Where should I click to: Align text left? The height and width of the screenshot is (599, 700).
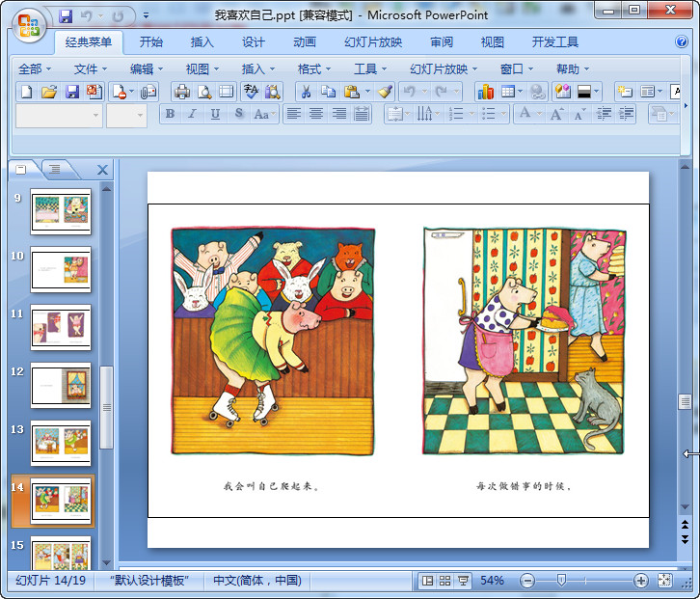pyautogui.click(x=293, y=114)
